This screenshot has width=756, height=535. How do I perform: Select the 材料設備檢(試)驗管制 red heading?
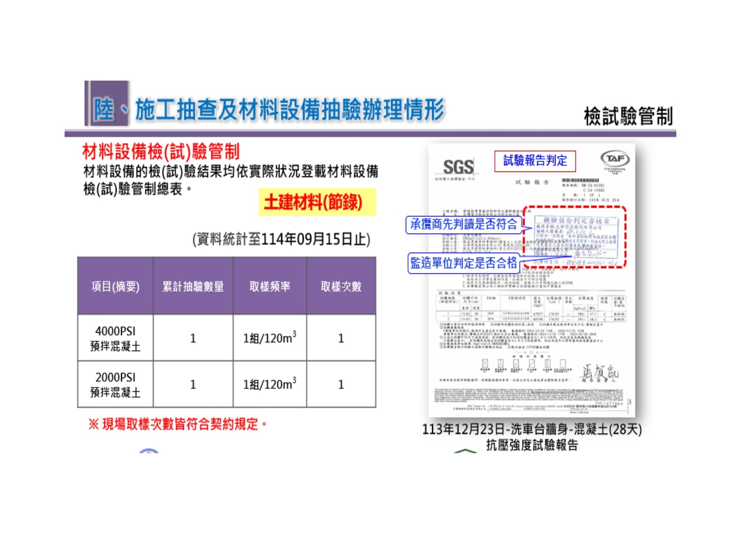[x=161, y=152]
